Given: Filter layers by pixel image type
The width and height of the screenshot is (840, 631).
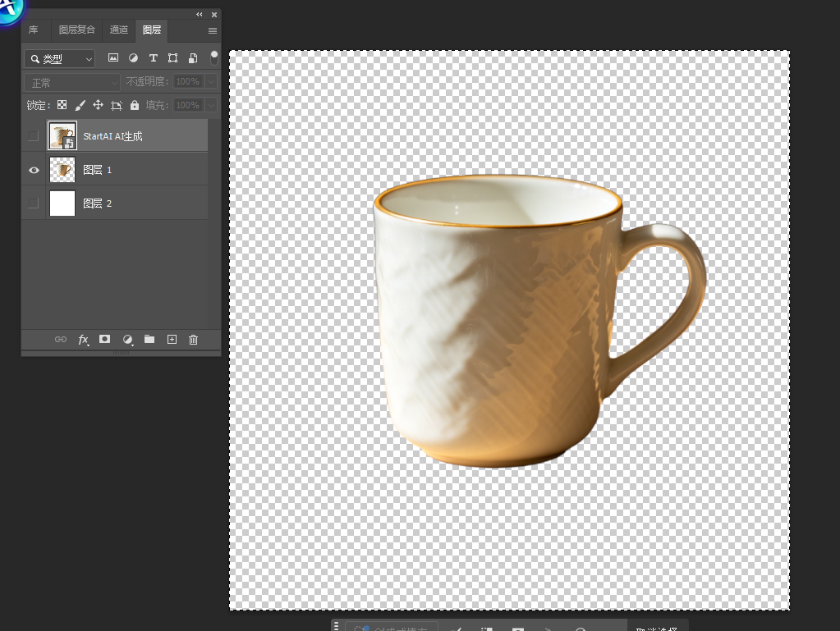Looking at the screenshot, I should coord(113,57).
